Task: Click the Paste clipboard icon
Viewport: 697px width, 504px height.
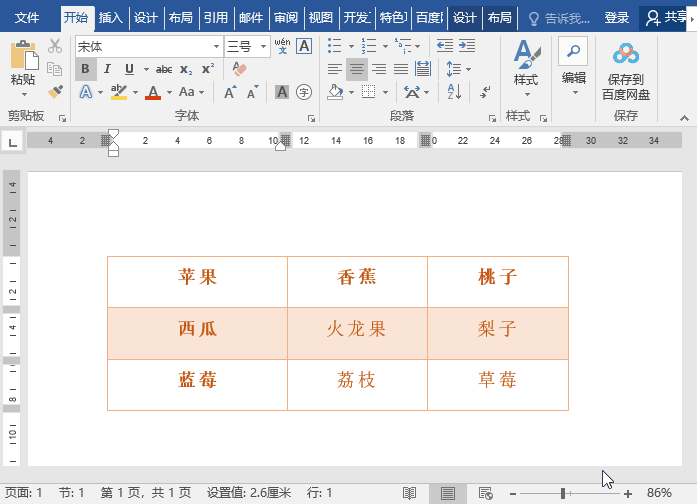Action: pos(24,56)
